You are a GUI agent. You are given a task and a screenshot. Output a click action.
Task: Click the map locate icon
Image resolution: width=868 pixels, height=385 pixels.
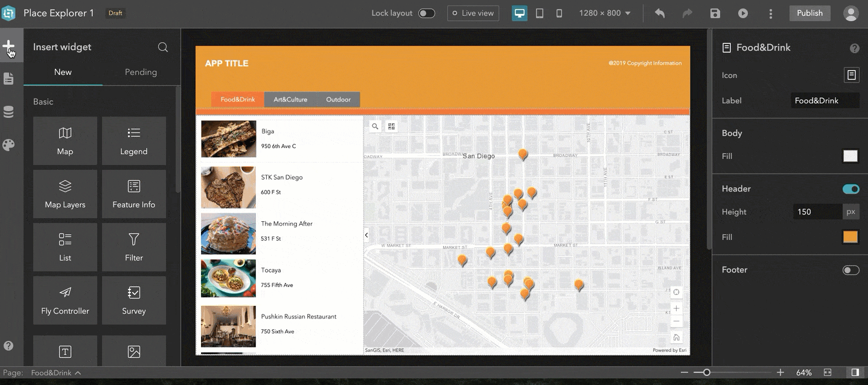[677, 293]
